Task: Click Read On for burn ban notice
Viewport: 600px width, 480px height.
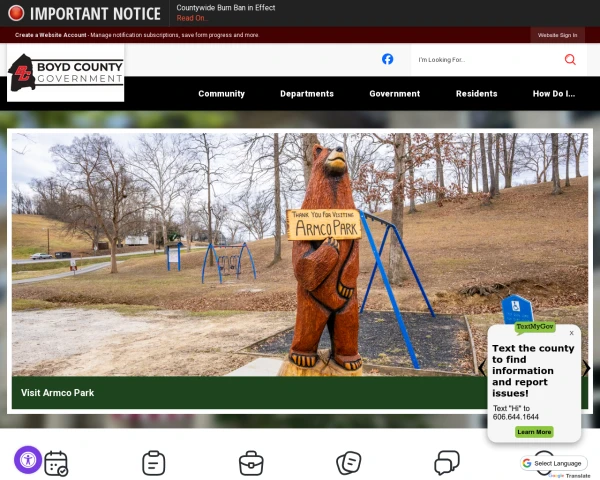Action: [192, 18]
